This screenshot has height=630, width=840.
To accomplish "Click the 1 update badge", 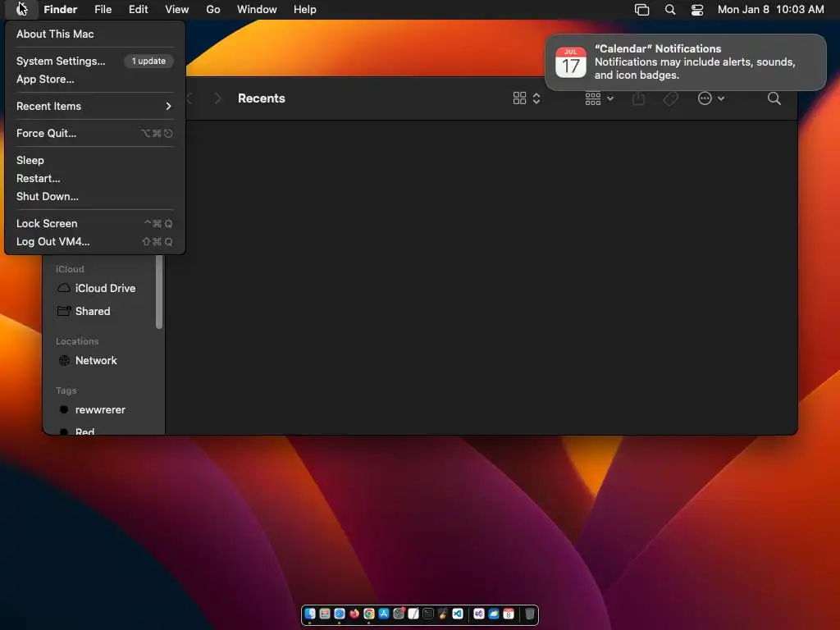I will pos(149,61).
